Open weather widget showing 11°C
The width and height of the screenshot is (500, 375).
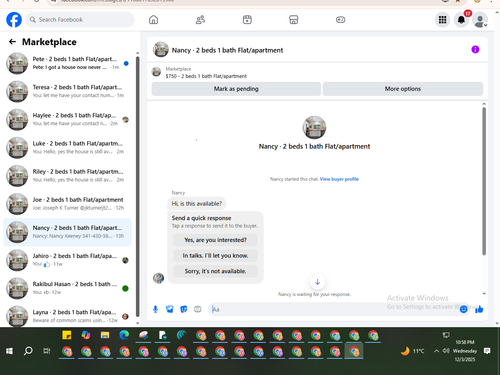pyautogui.click(x=412, y=351)
